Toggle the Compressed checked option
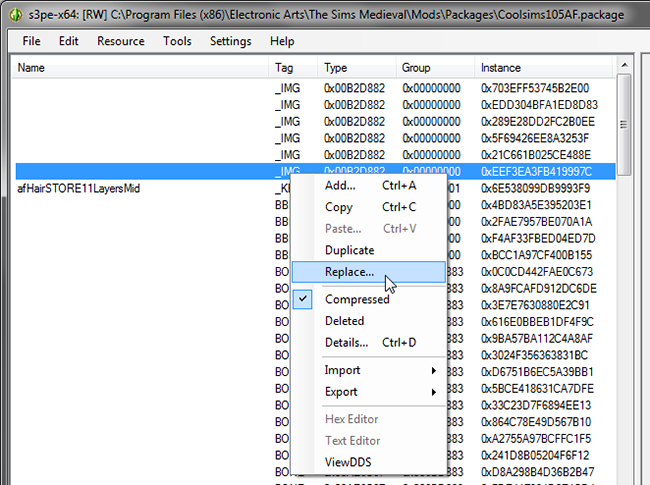This screenshot has width=650, height=485. coord(357,299)
